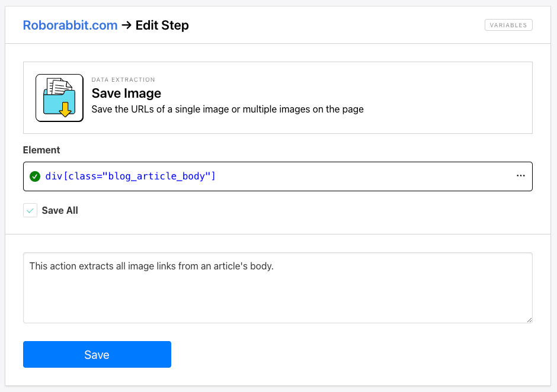557x392 pixels.
Task: Open the Roborabbit.com link
Action: [x=70, y=25]
